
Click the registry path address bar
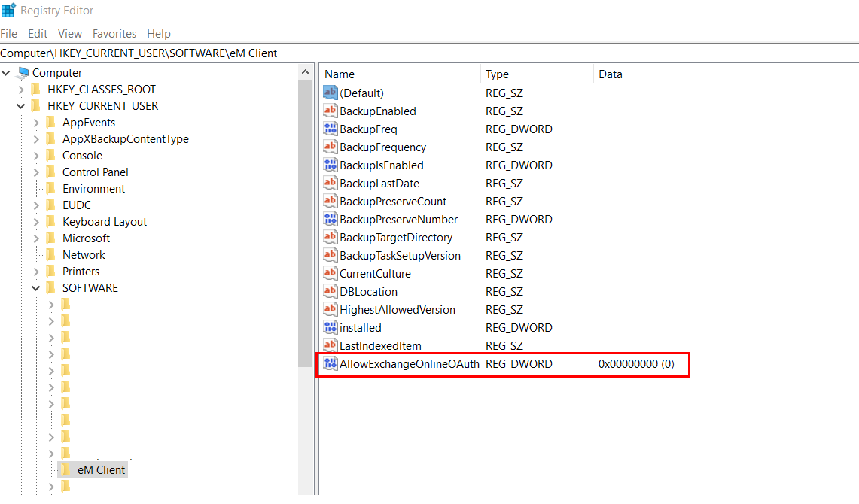[x=429, y=53]
